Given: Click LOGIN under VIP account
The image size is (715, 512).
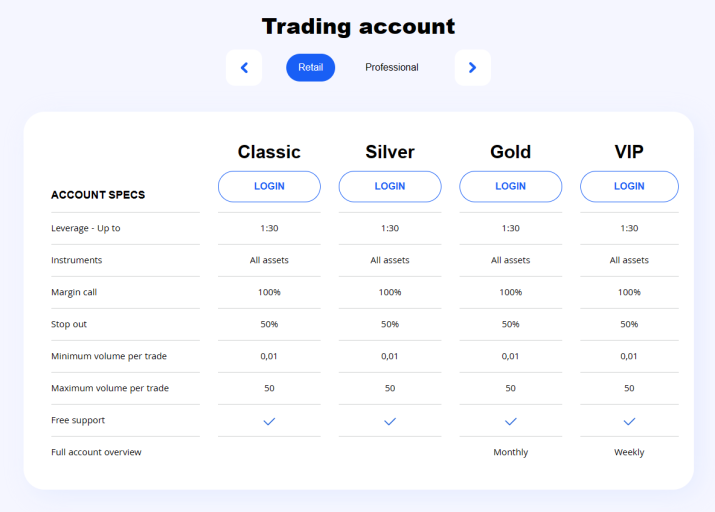Looking at the screenshot, I should point(629,186).
